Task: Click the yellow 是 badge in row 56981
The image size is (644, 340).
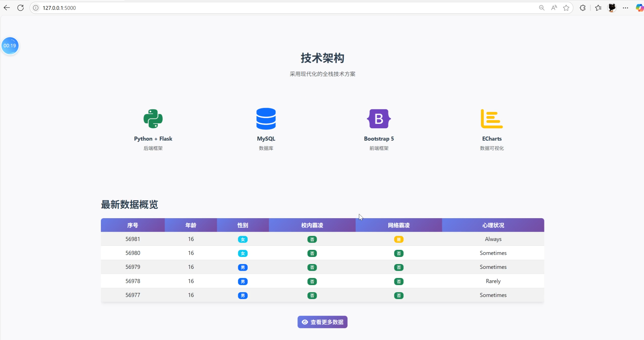Action: point(399,239)
